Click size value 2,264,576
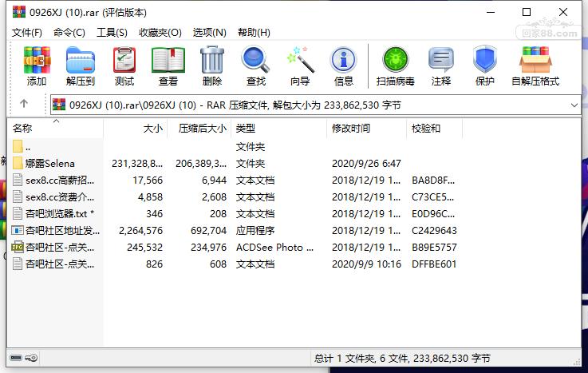 coord(140,230)
